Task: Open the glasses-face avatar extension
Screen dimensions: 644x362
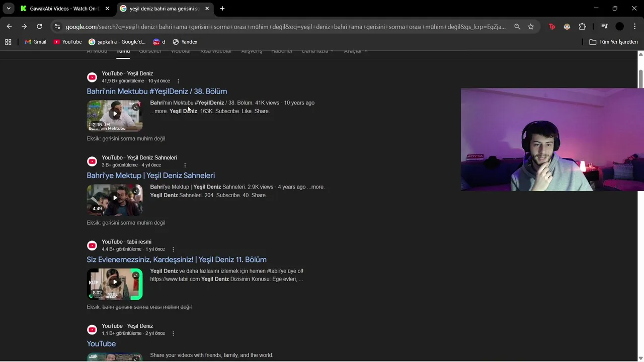Action: point(567,27)
